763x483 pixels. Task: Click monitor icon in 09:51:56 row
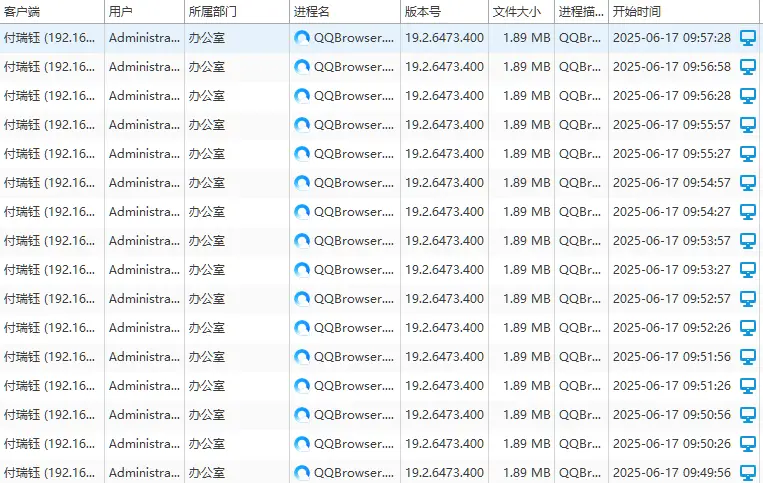point(747,357)
